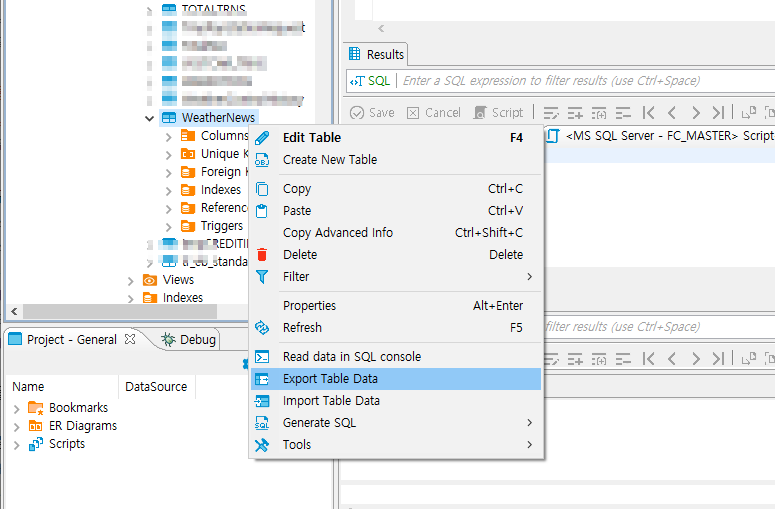Choose Import Table Data menu entry
This screenshot has width=775, height=509.
396,401
